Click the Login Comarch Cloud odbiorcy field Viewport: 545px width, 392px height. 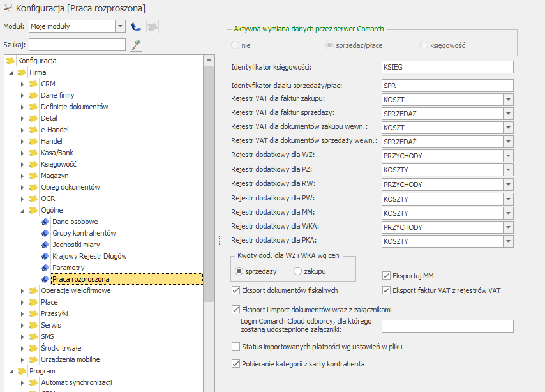click(x=447, y=326)
